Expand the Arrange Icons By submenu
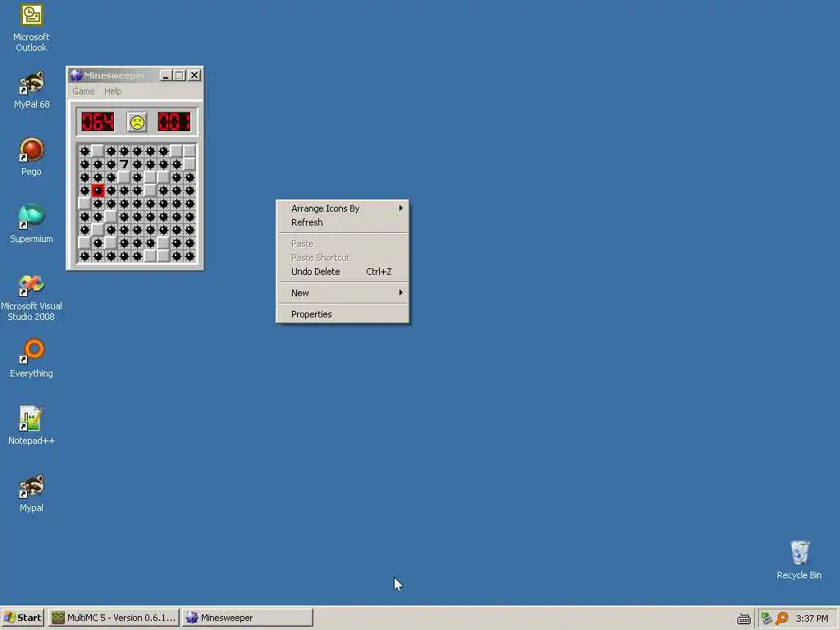 click(342, 208)
